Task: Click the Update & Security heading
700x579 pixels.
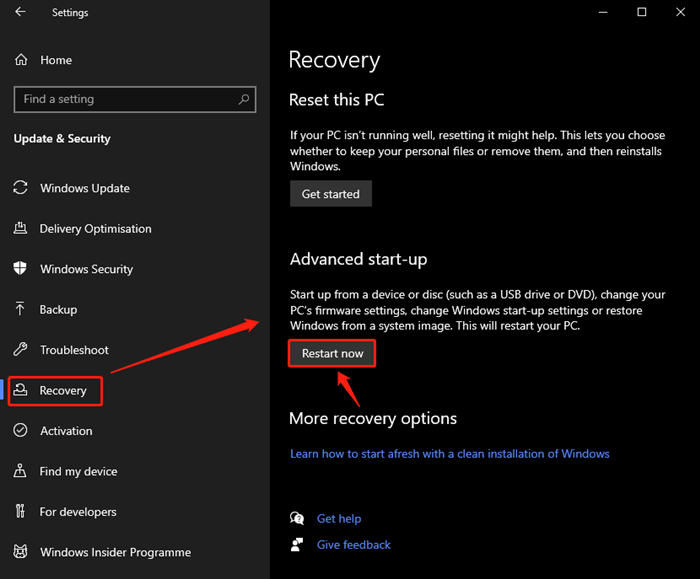Action: tap(62, 138)
